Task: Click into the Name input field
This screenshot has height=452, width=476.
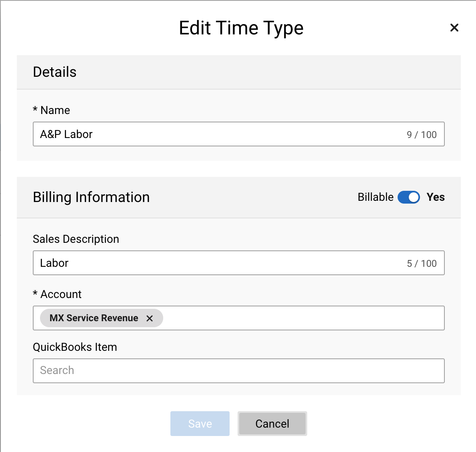Action: point(239,134)
